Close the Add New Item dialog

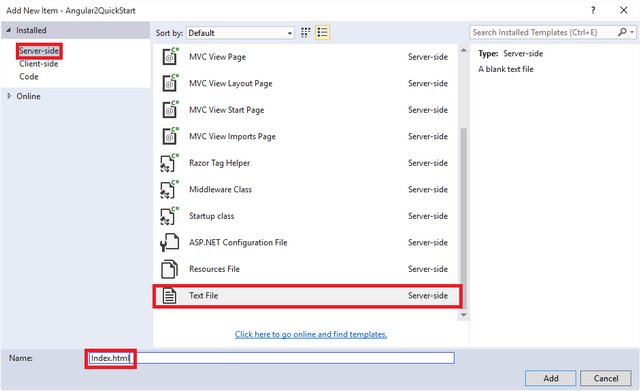tap(624, 10)
